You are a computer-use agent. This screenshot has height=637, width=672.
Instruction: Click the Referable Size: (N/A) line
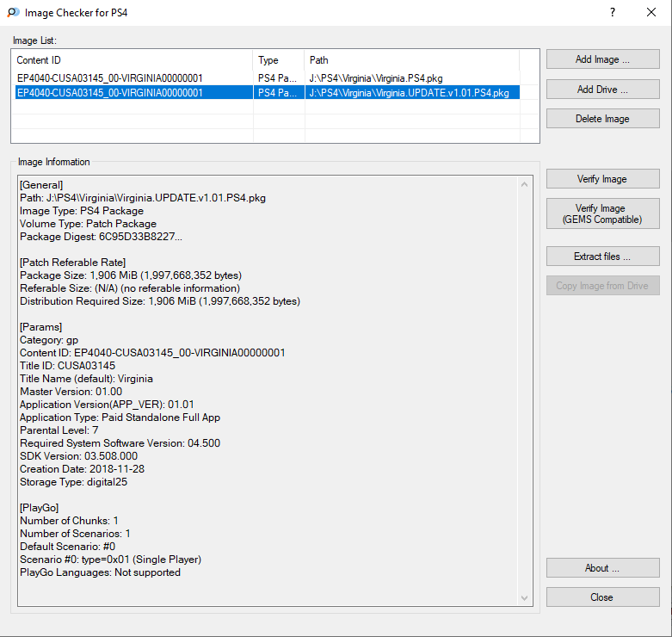130,288
